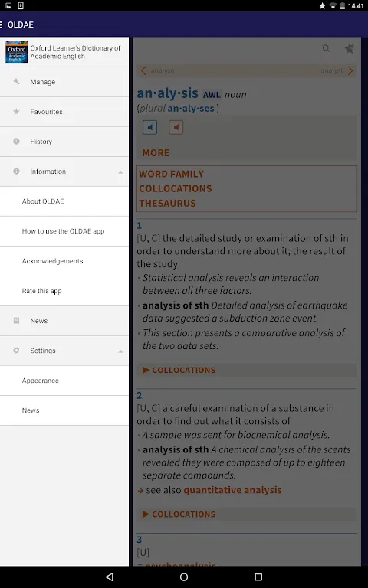Open Appearance settings

pyautogui.click(x=64, y=381)
